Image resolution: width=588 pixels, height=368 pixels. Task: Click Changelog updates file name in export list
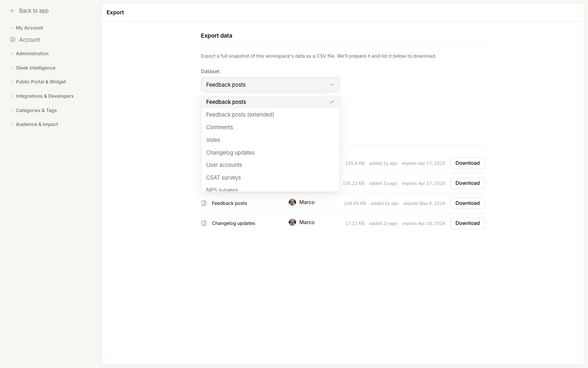pos(234,223)
